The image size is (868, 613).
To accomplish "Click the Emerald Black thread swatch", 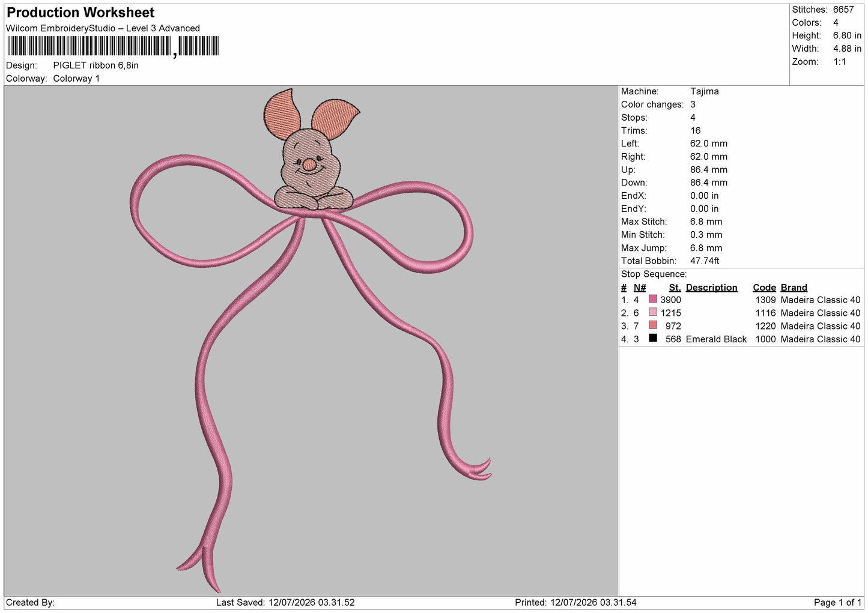I will [653, 339].
